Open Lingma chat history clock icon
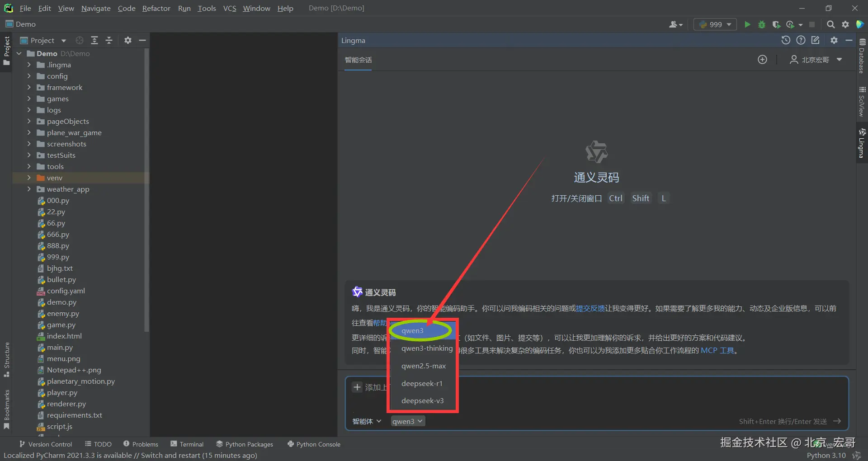The width and height of the screenshot is (868, 461). (786, 40)
